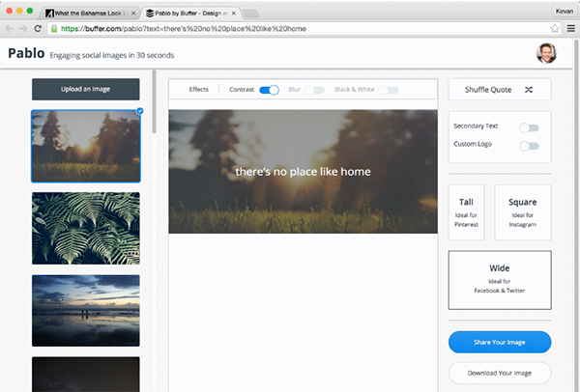Viewport: 580px width, 392px height.
Task: Click Share Your Image button
Action: pyautogui.click(x=500, y=342)
